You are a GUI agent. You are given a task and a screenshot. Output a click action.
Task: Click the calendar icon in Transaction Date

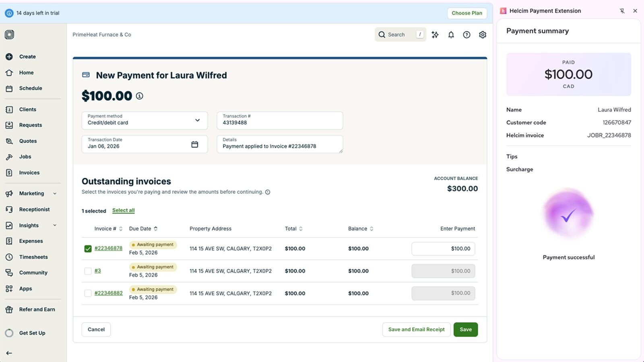point(194,144)
